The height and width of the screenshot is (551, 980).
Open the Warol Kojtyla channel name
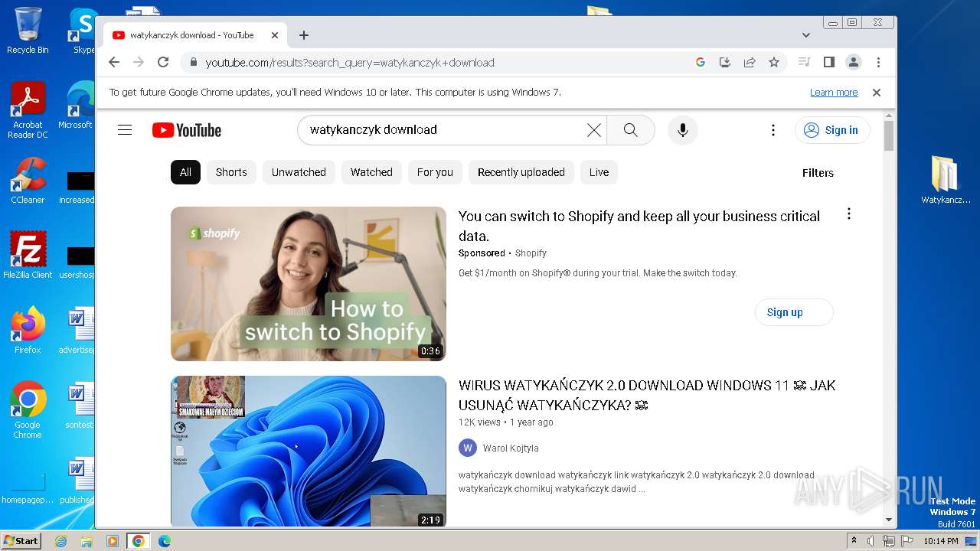click(x=511, y=448)
